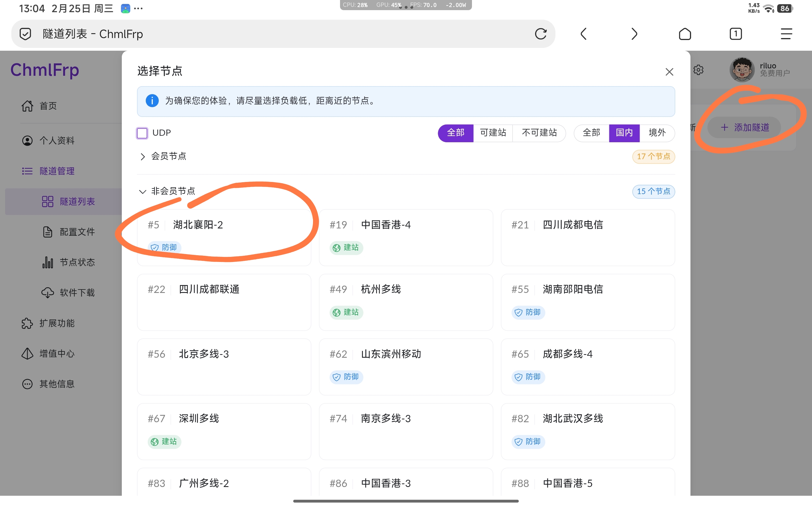Image resolution: width=812 pixels, height=507 pixels.
Task: Open 节点状态 in the sidebar
Action: 77,262
